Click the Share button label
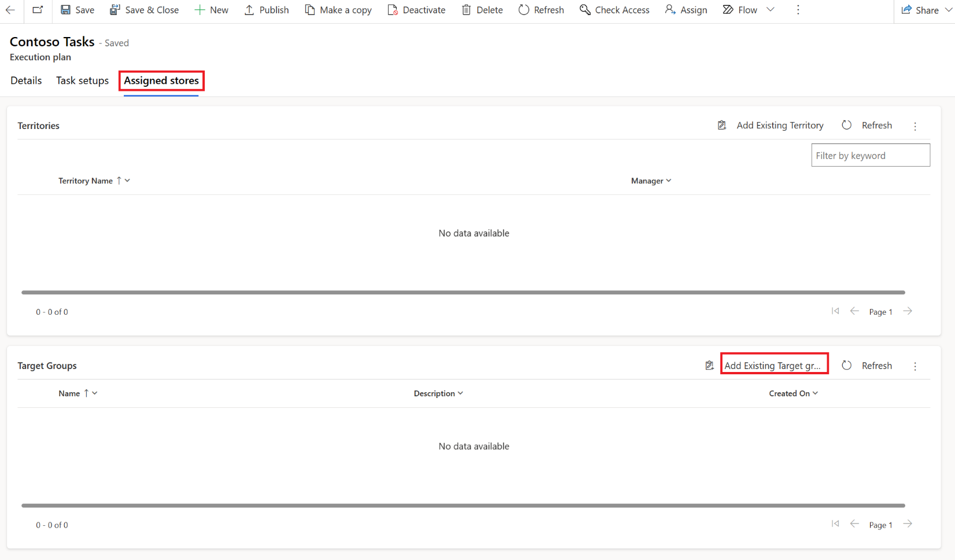 (927, 10)
